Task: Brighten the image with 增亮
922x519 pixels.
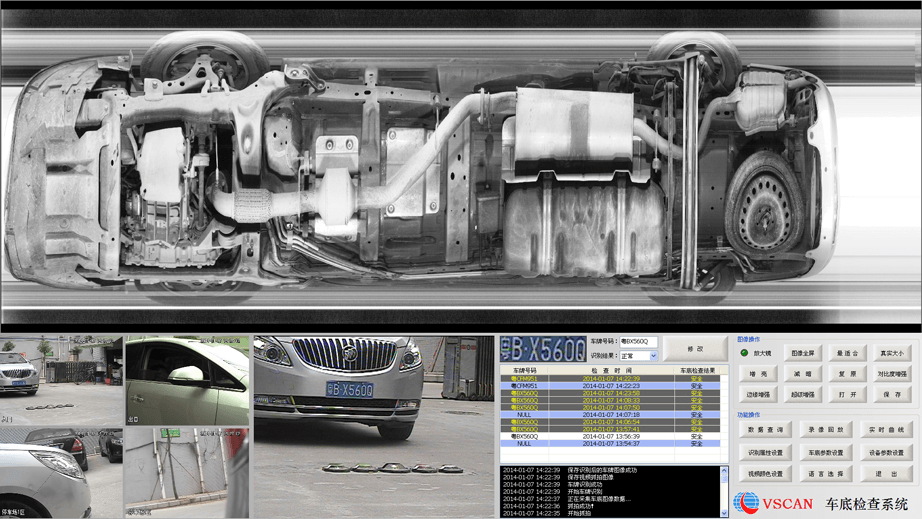Action: click(x=758, y=374)
